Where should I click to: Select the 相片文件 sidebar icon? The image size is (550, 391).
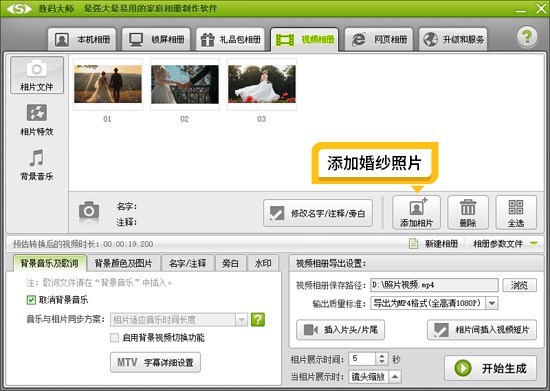pyautogui.click(x=37, y=75)
